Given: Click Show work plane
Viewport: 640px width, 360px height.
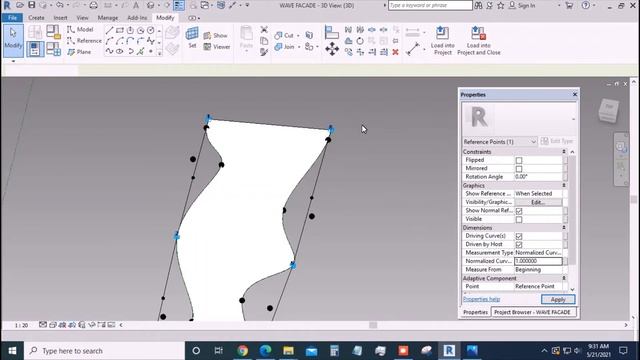Looking at the screenshot, I should tap(216, 36).
